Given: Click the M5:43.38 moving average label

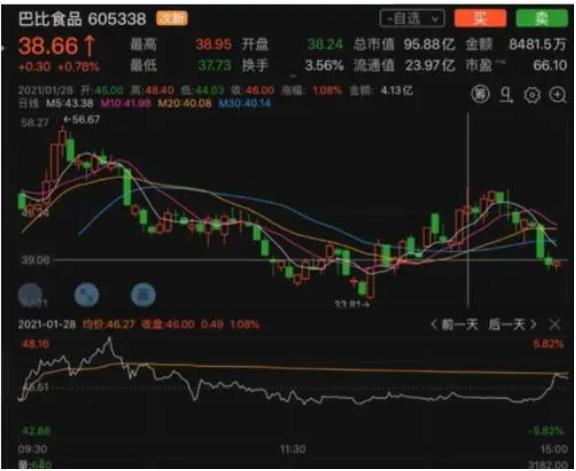Looking at the screenshot, I should point(69,103).
